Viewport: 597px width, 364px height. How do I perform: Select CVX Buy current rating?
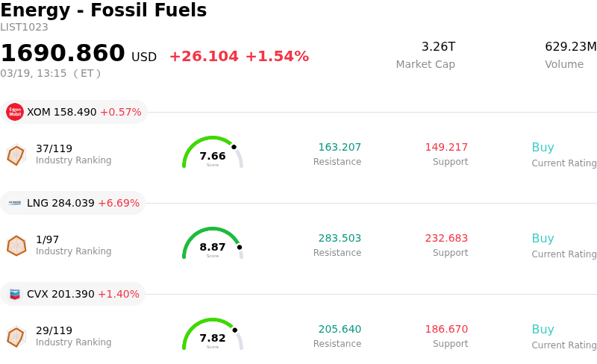(x=543, y=330)
